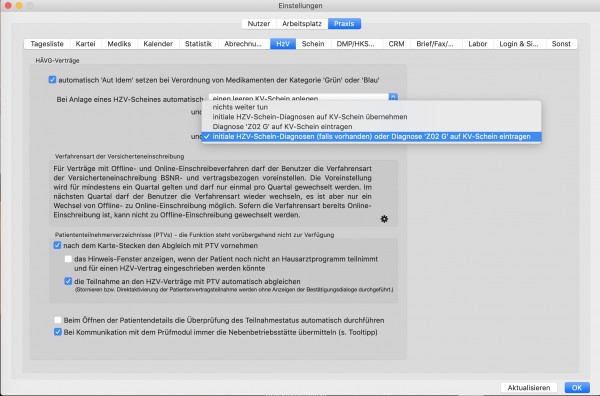Image resolution: width=600 pixels, height=396 pixels.
Task: Click the Aktualisieren button
Action: (529, 388)
